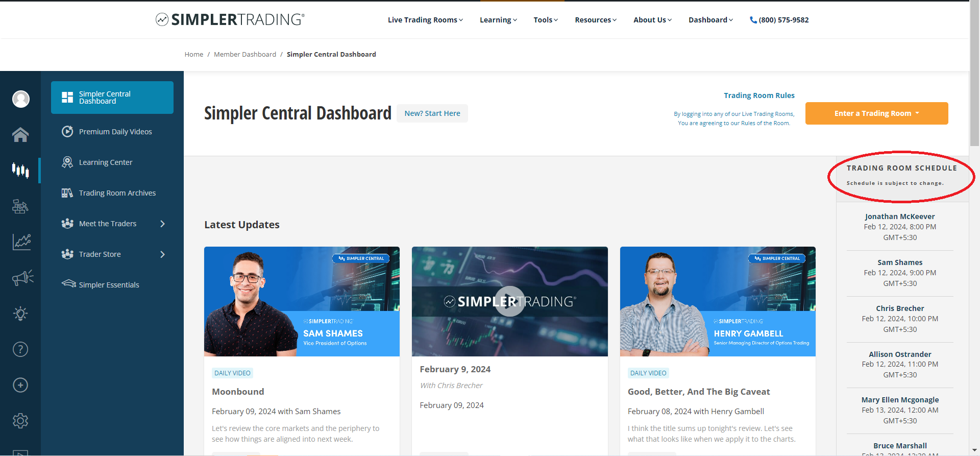This screenshot has height=456, width=980.
Task: Open the user profile avatar icon
Action: coord(21,99)
